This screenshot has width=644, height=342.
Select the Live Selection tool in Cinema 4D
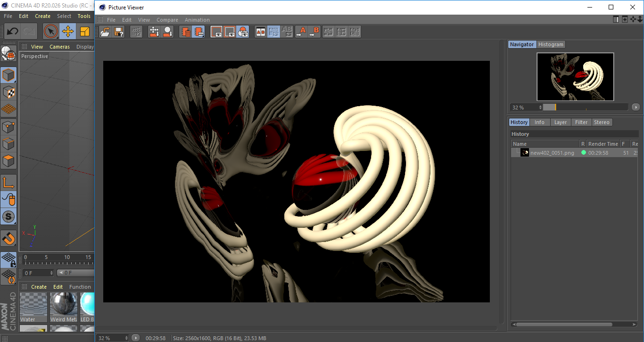point(50,32)
